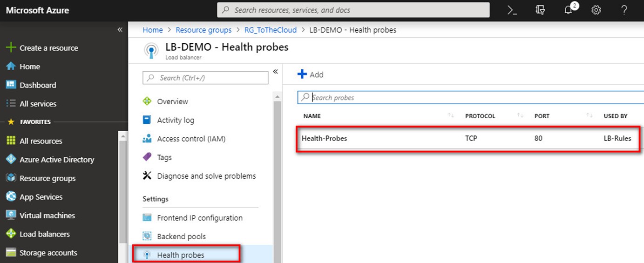Viewport: 644px width, 263px height.
Task: Sort probes by the NAME column arrows
Action: [451, 115]
